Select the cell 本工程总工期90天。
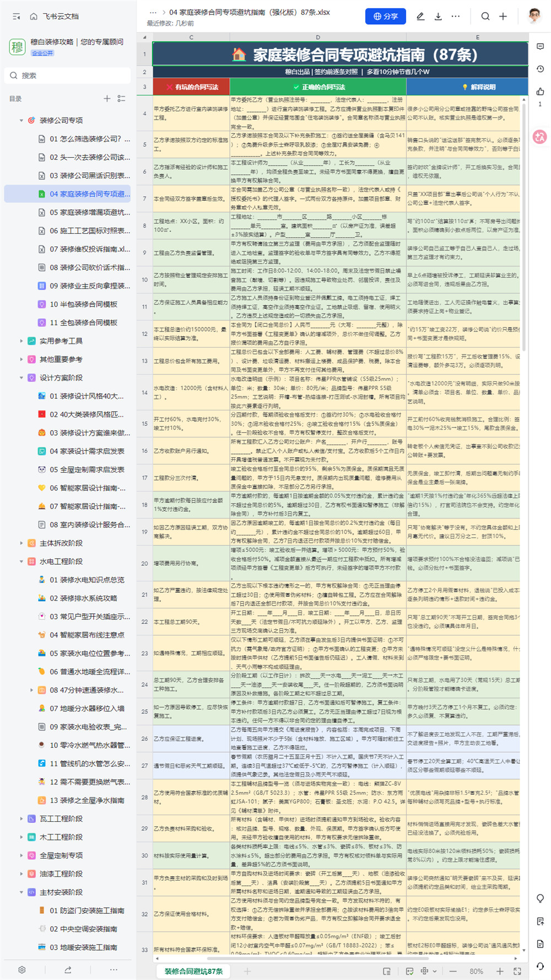 tap(191, 622)
